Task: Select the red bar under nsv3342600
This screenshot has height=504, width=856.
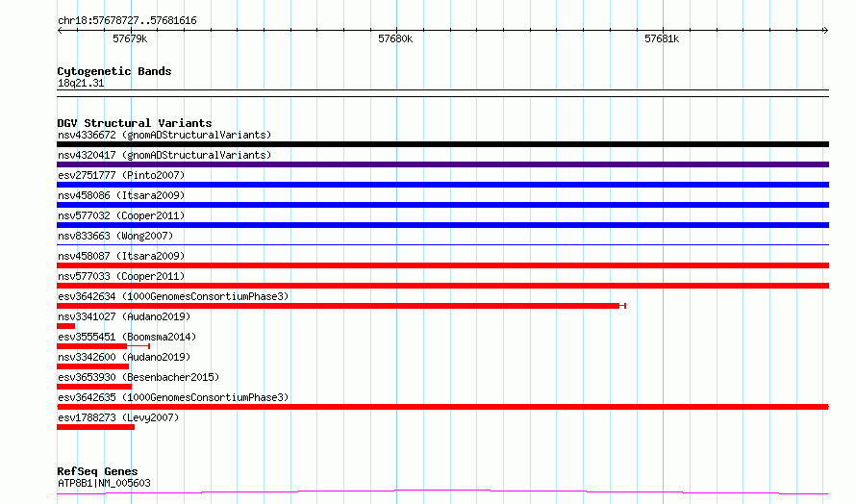Action: (92, 366)
